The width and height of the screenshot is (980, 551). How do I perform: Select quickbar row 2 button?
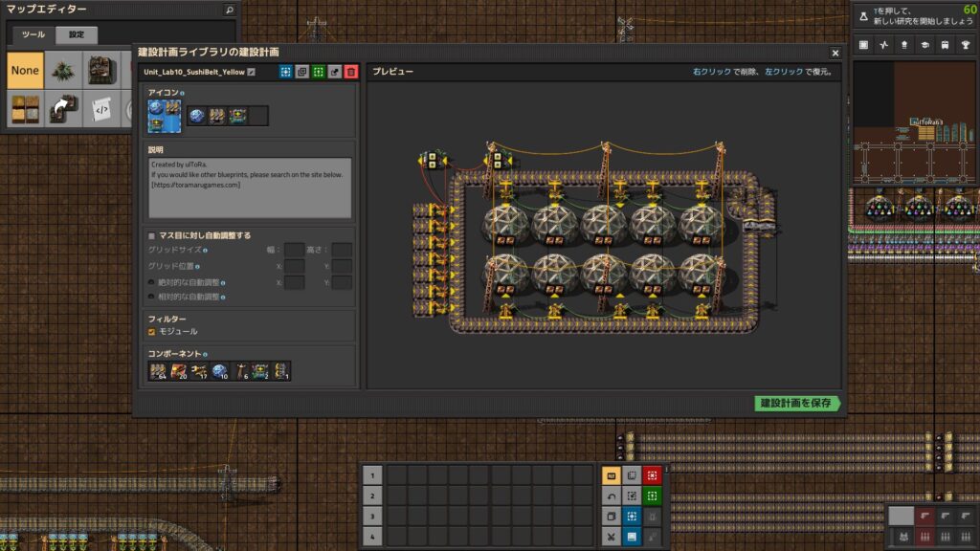pyautogui.click(x=372, y=496)
